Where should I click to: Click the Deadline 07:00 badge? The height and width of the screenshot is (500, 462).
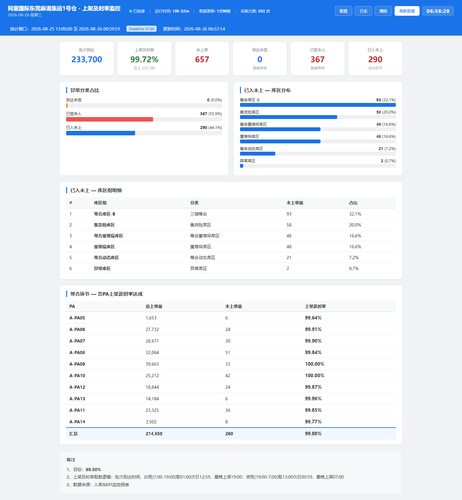point(142,29)
